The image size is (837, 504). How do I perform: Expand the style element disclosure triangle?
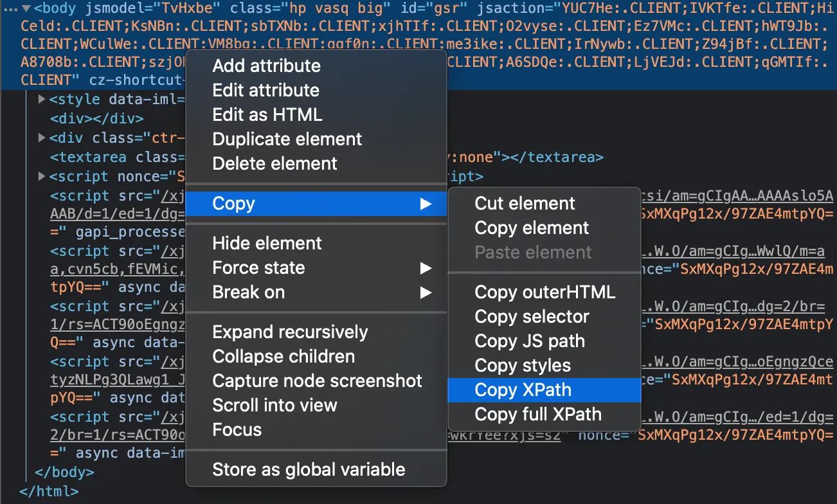coord(42,100)
